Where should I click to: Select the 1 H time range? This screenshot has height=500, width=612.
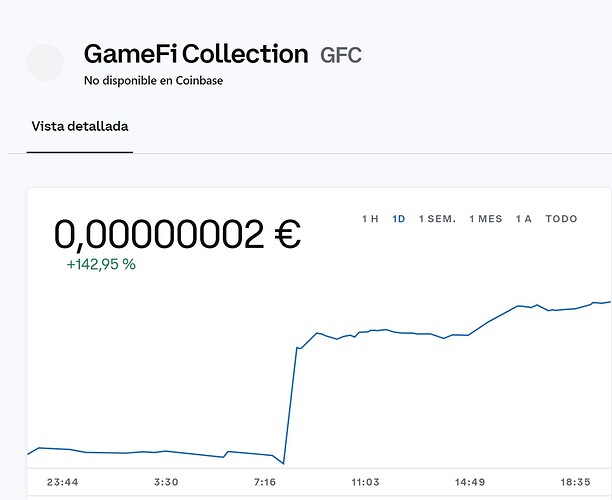370,219
